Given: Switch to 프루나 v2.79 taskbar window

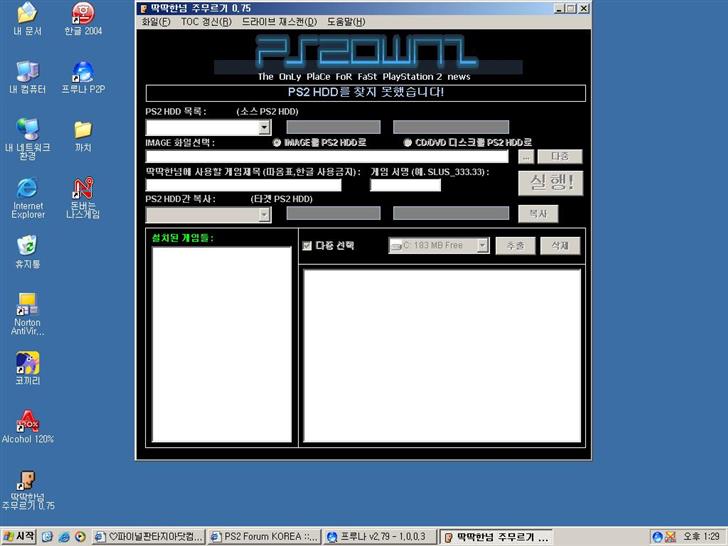Looking at the screenshot, I should click(x=379, y=537).
